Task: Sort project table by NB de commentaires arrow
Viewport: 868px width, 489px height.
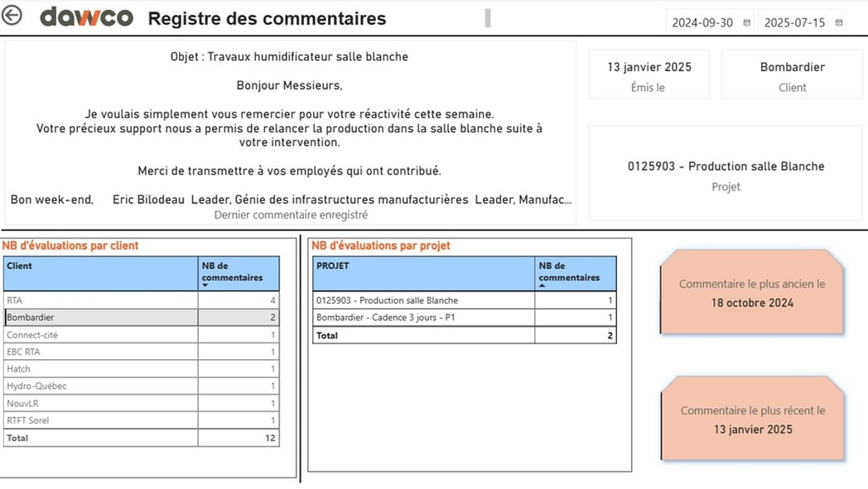Action: click(x=542, y=285)
